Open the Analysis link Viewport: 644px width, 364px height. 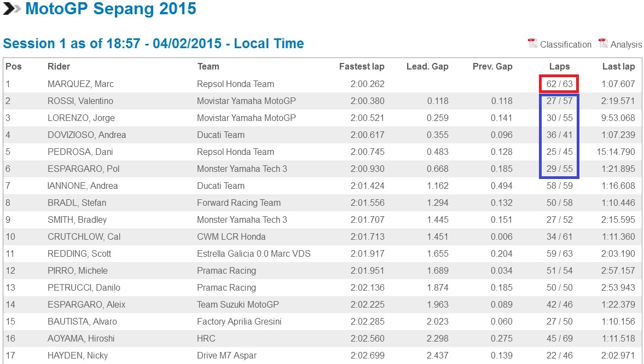[x=626, y=44]
